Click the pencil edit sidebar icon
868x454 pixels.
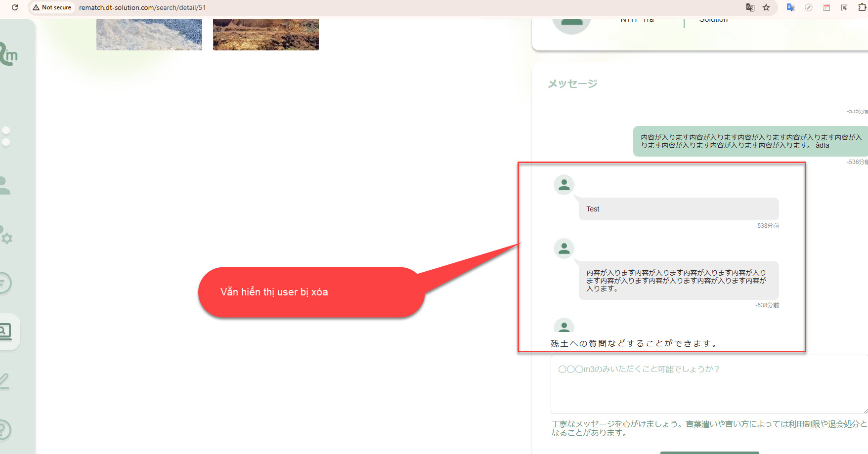click(x=4, y=381)
